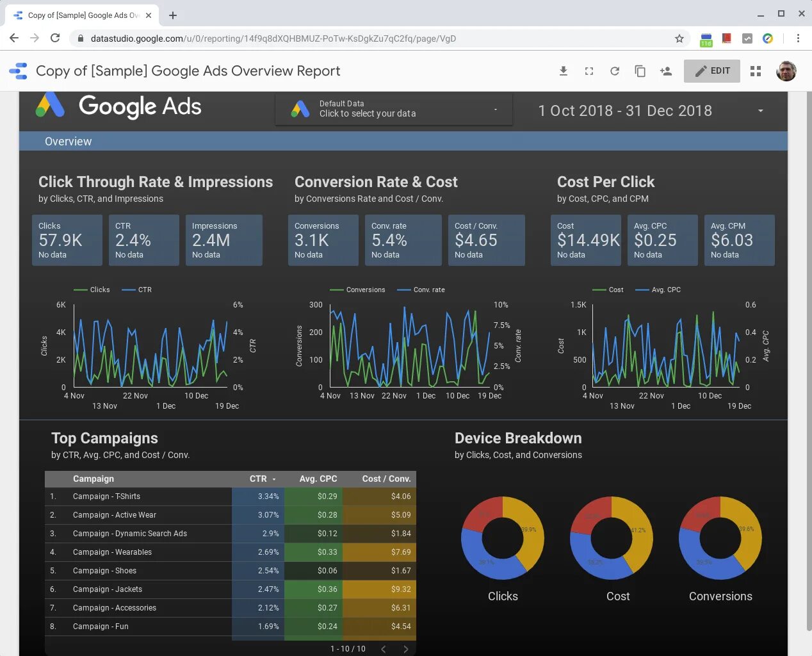Click the Conversions scorecard 3.1K
This screenshot has height=656, width=812.
point(323,240)
